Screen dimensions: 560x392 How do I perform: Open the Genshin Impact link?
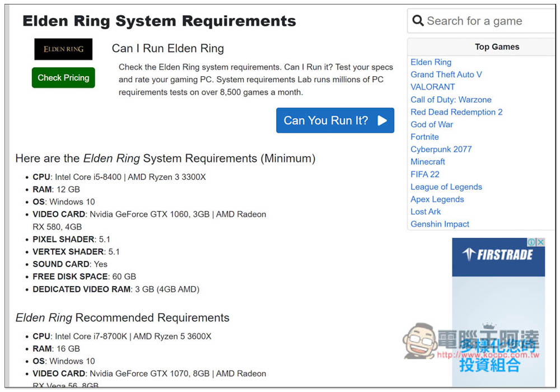tap(440, 224)
